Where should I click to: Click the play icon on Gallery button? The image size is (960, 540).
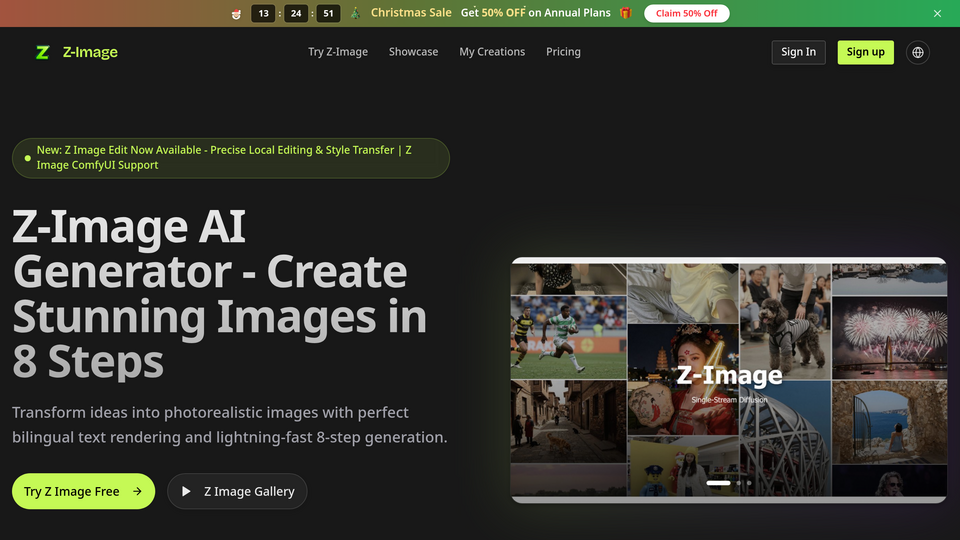pos(186,491)
